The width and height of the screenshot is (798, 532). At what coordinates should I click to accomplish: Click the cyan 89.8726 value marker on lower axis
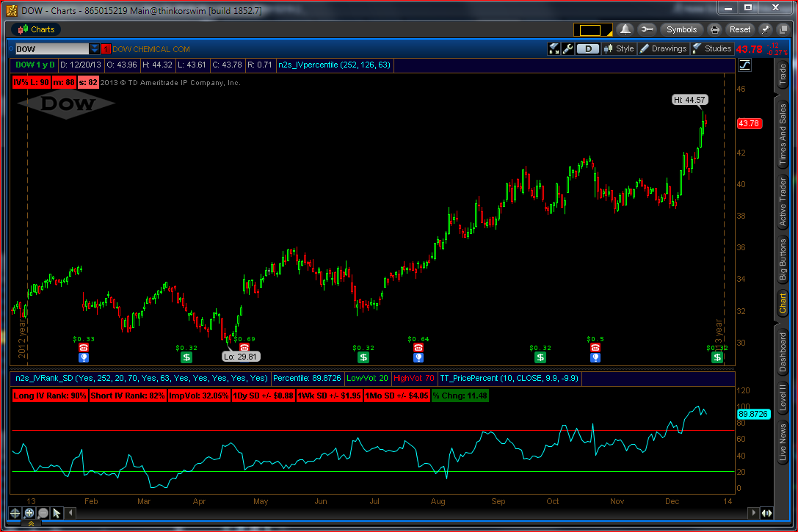click(753, 414)
